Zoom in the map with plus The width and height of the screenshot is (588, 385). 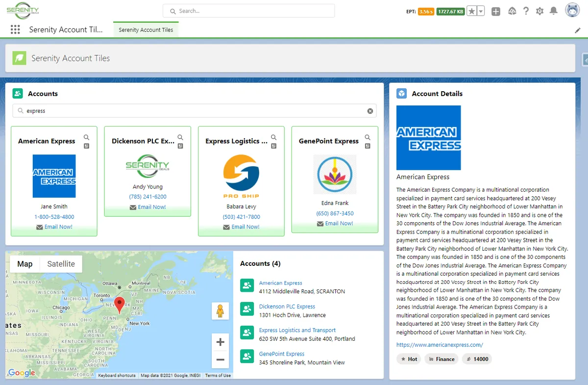click(x=220, y=342)
